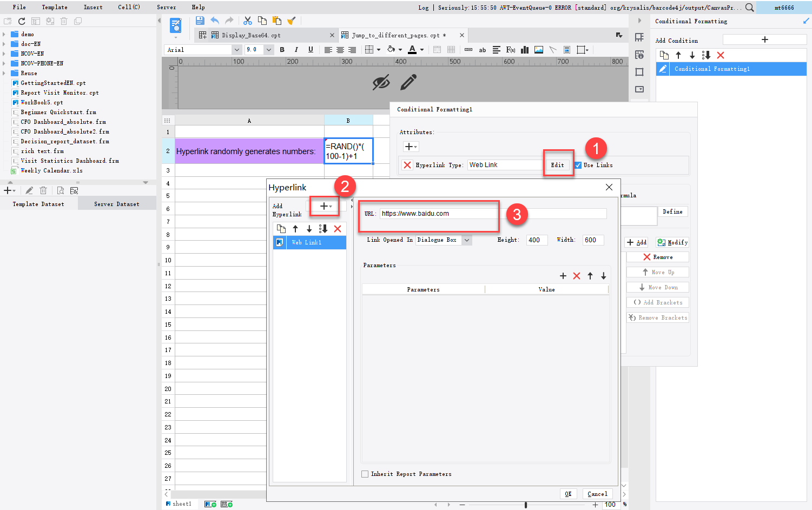Click the pencil edit icon above the sheet
The image size is (812, 510).
point(408,82)
